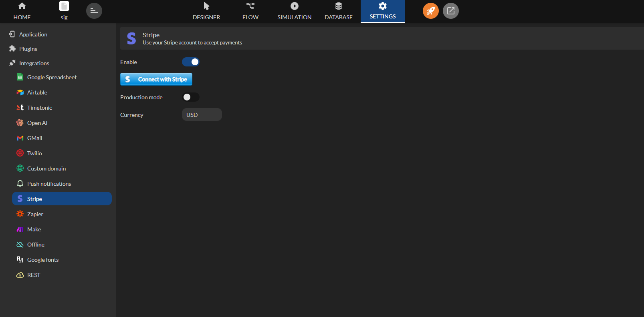Select Google Spreadsheet integration
Image resolution: width=644 pixels, height=317 pixels.
click(x=62, y=77)
